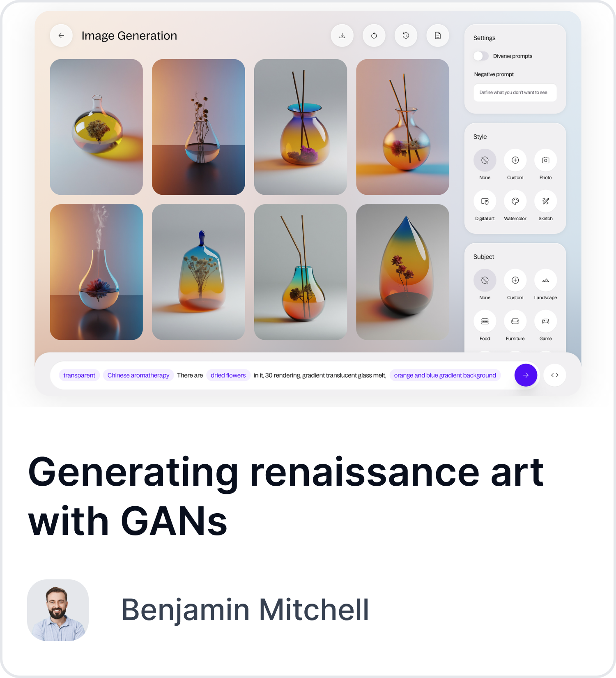
Task: Toggle the Diverse prompts switch
Action: (x=481, y=56)
